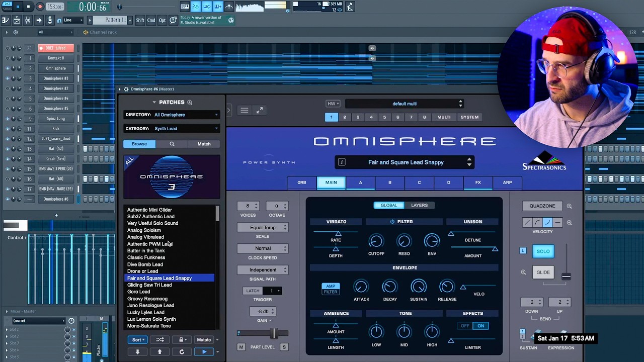Switch to LAYERS view
This screenshot has width=644, height=362.
point(419,205)
